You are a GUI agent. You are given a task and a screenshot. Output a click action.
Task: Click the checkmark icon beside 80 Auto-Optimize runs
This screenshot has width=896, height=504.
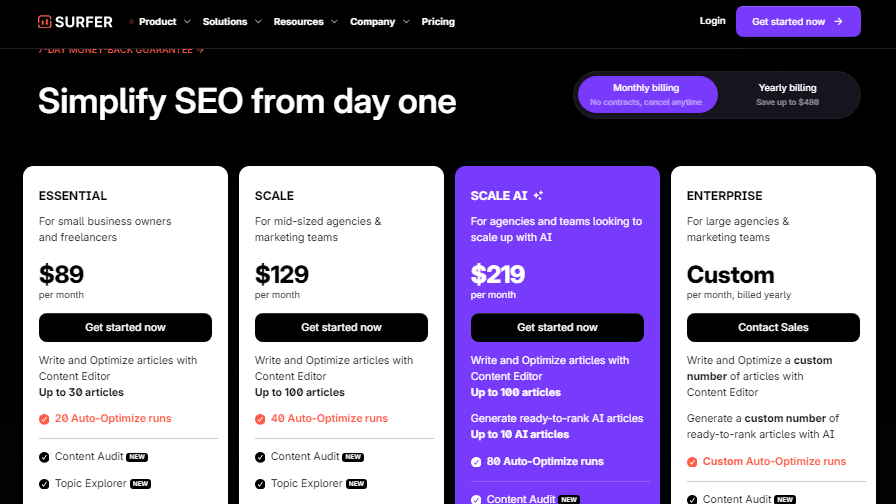476,462
